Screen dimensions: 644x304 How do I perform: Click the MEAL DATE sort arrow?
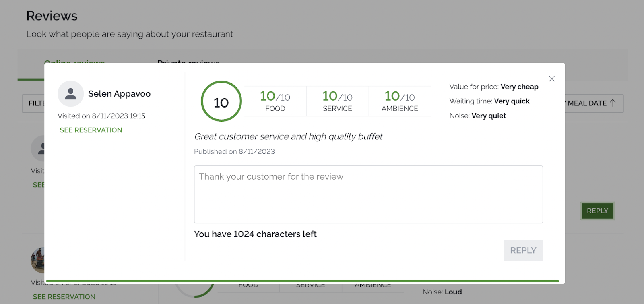coord(613,103)
